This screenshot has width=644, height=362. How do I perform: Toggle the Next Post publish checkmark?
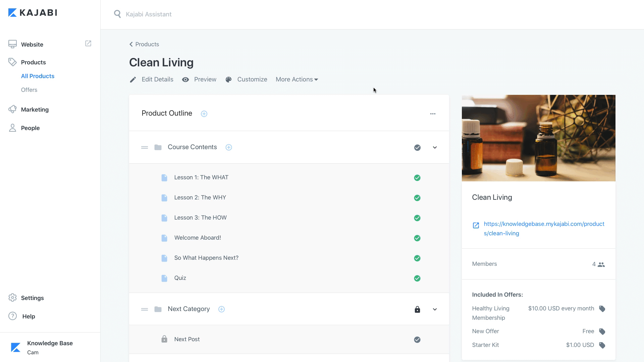(417, 340)
